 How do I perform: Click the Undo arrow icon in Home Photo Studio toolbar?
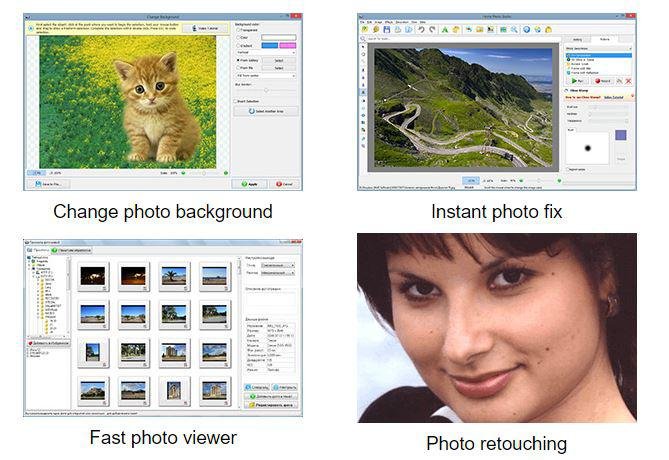421,29
